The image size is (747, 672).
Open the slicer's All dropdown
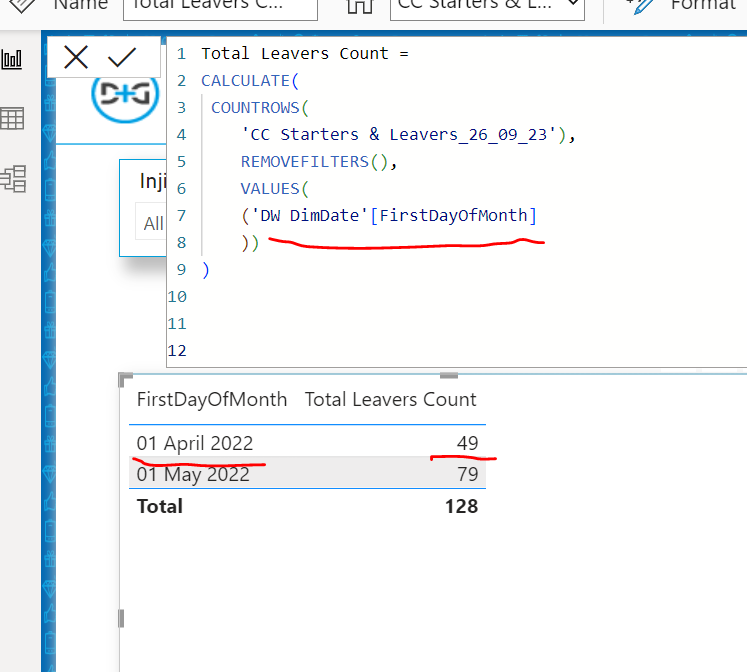tap(151, 223)
